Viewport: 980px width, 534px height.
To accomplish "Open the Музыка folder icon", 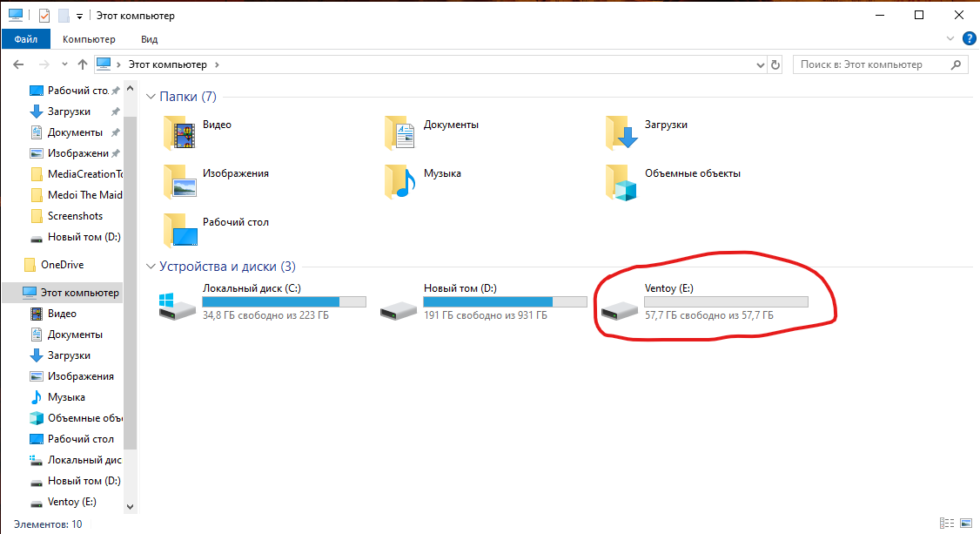I will click(x=400, y=181).
